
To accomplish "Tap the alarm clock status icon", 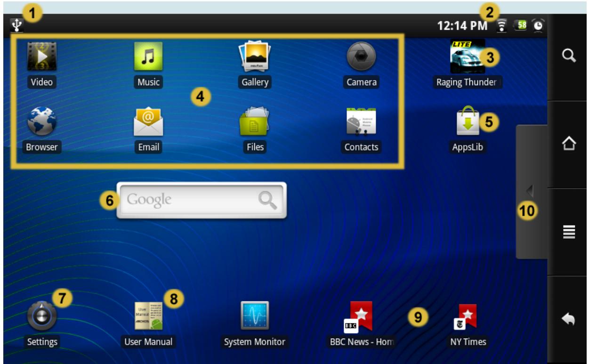I will 538,25.
